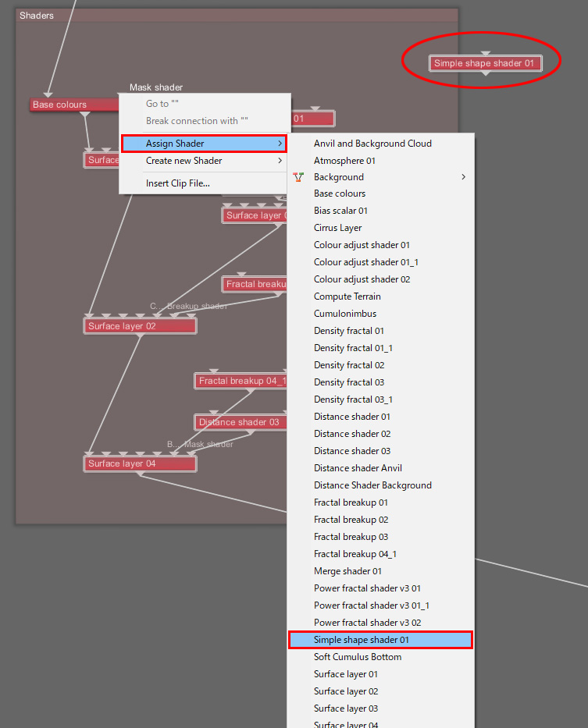
Task: Expand the Background submenu arrow
Action: [x=463, y=177]
